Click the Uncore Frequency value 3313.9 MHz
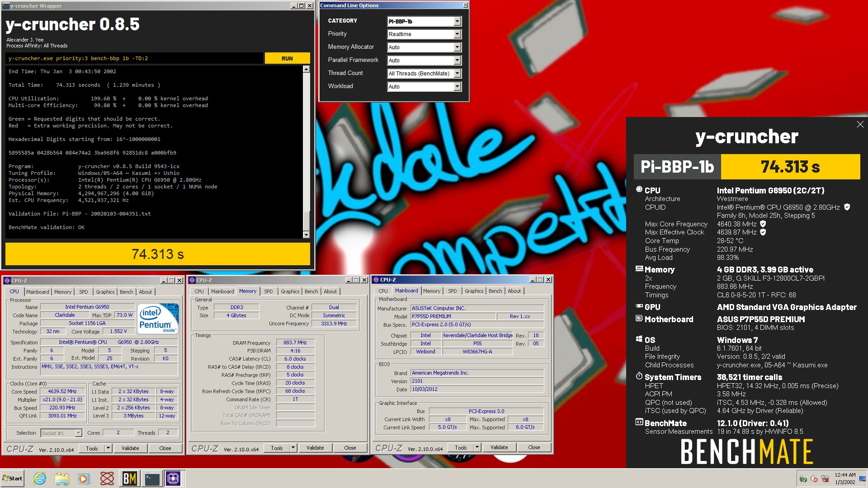Viewport: 868px width, 488px height. (x=334, y=324)
